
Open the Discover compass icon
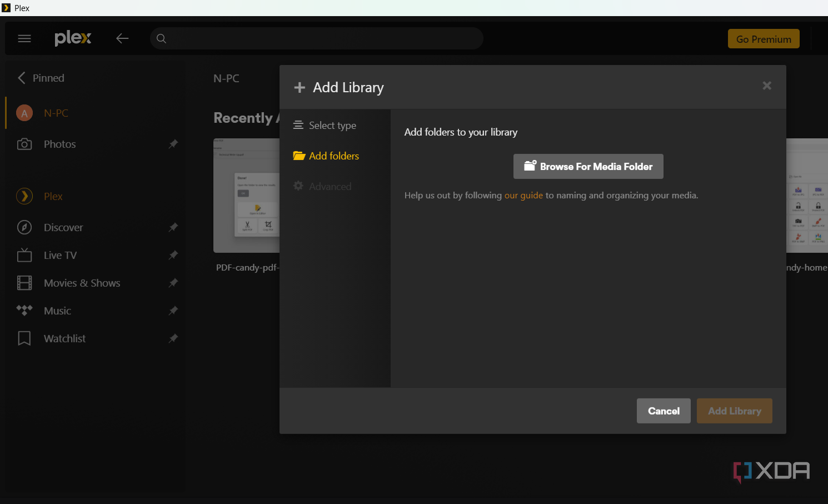pos(24,227)
